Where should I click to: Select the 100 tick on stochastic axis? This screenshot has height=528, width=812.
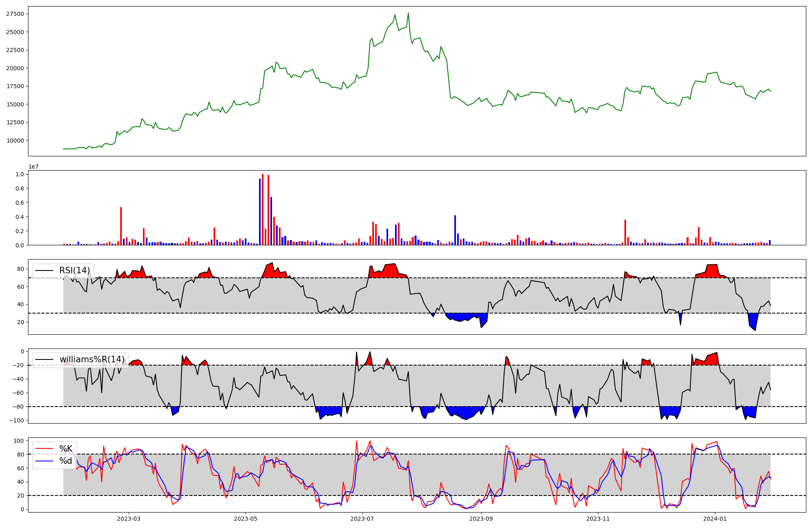tap(19, 441)
